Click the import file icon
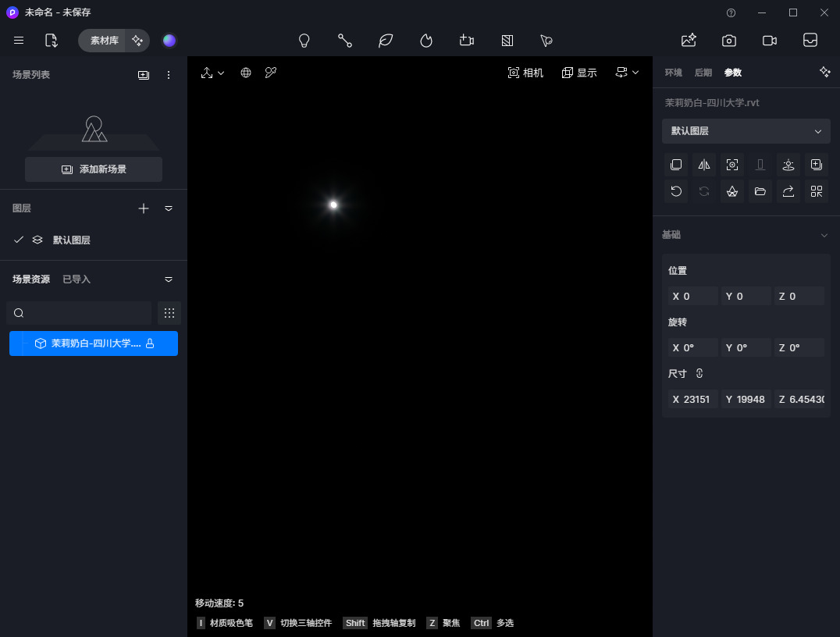The image size is (840, 637). tap(52, 41)
